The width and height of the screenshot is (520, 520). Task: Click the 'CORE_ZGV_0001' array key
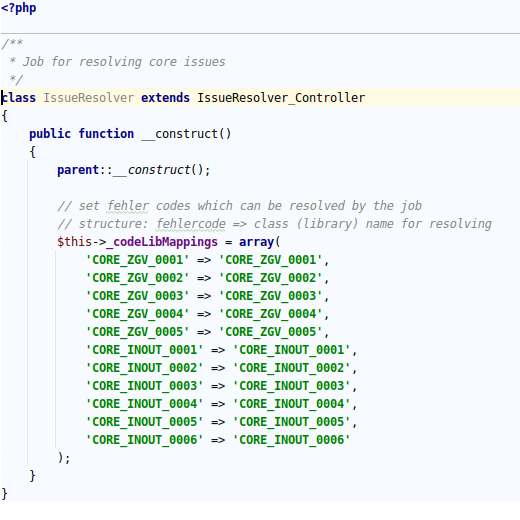pos(137,260)
